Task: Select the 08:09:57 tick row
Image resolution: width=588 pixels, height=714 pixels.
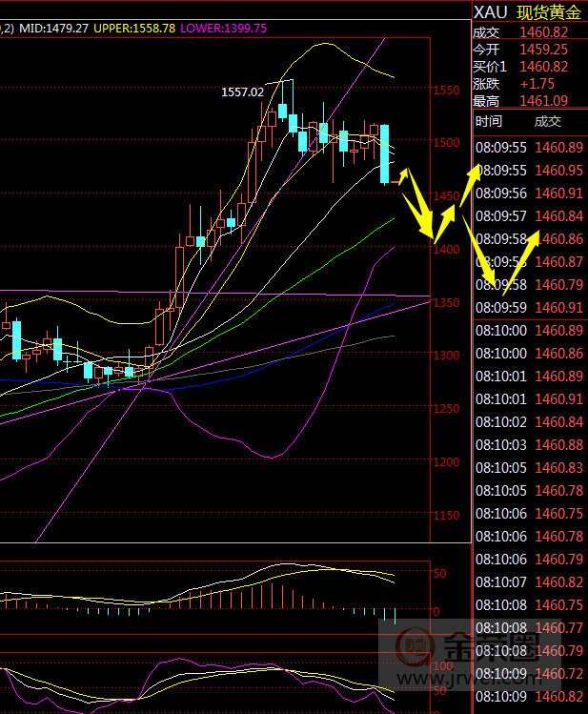Action: [x=530, y=216]
